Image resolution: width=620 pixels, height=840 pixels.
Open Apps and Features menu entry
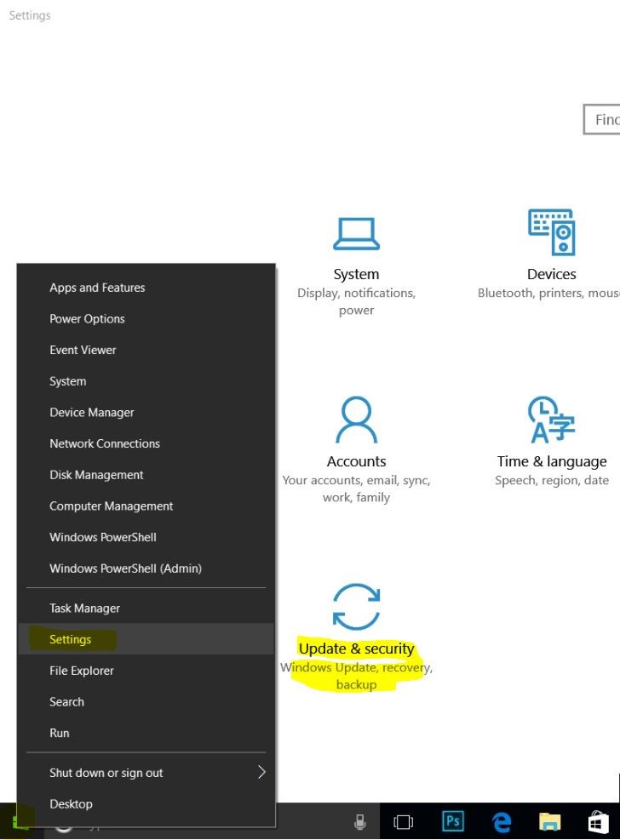[x=97, y=288]
